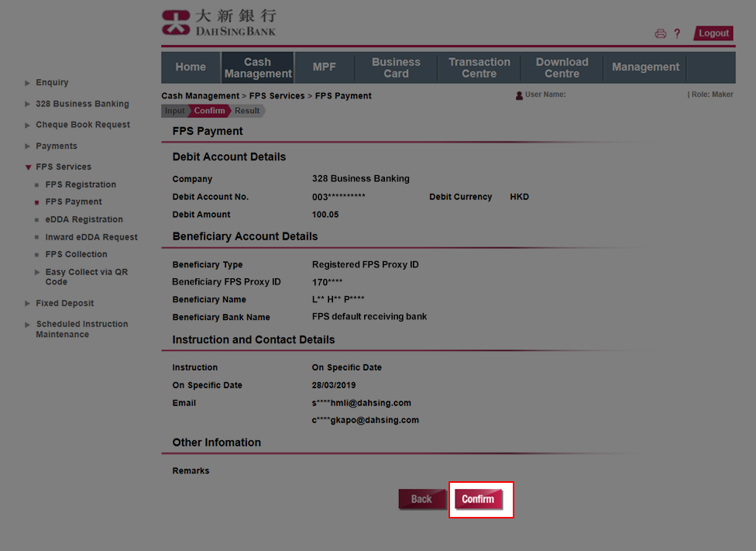Image resolution: width=756 pixels, height=551 pixels.
Task: Click the Confirm button
Action: pos(478,499)
